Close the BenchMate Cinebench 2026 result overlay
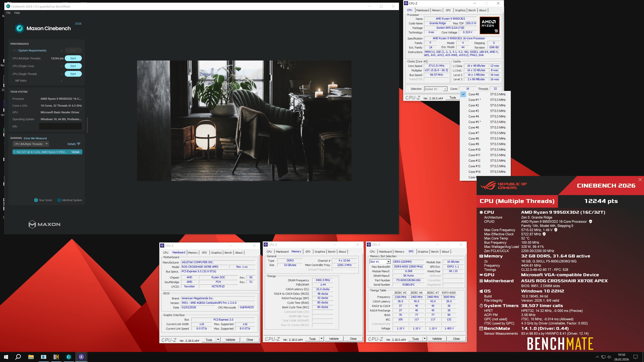The height and width of the screenshot is (362, 644). pos(640,180)
